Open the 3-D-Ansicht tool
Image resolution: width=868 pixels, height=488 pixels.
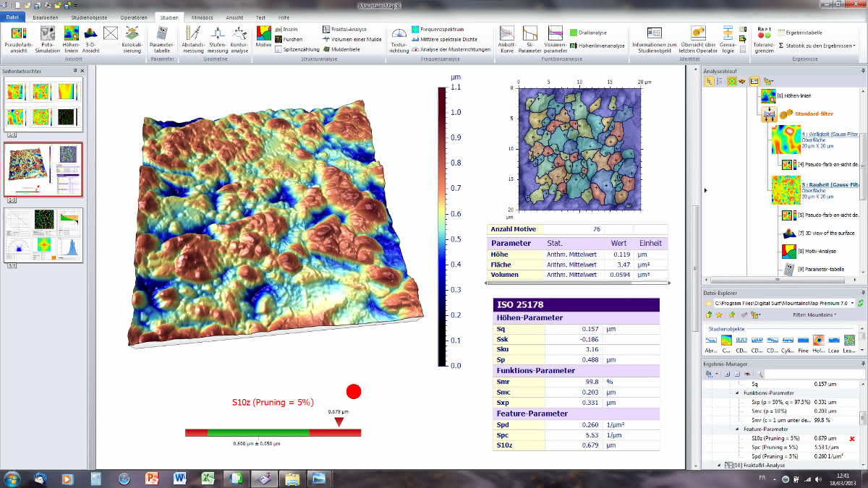click(91, 40)
